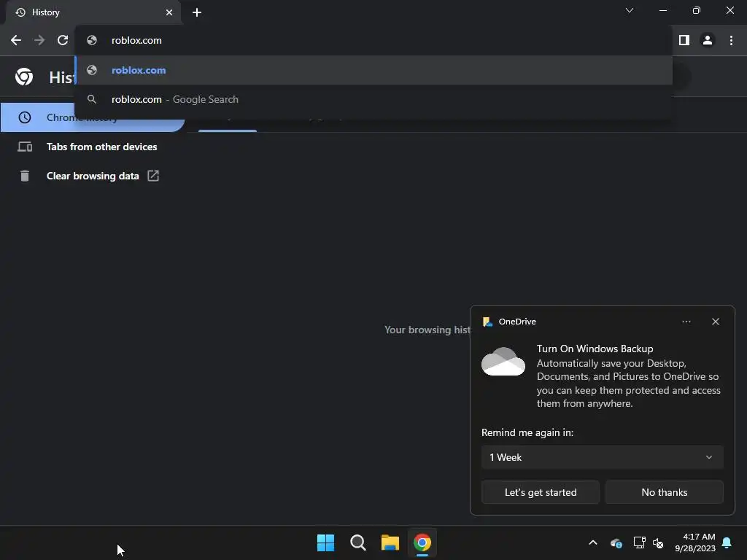Click the OneDrive app name in notification header
The image size is (747, 560).
[x=517, y=322]
